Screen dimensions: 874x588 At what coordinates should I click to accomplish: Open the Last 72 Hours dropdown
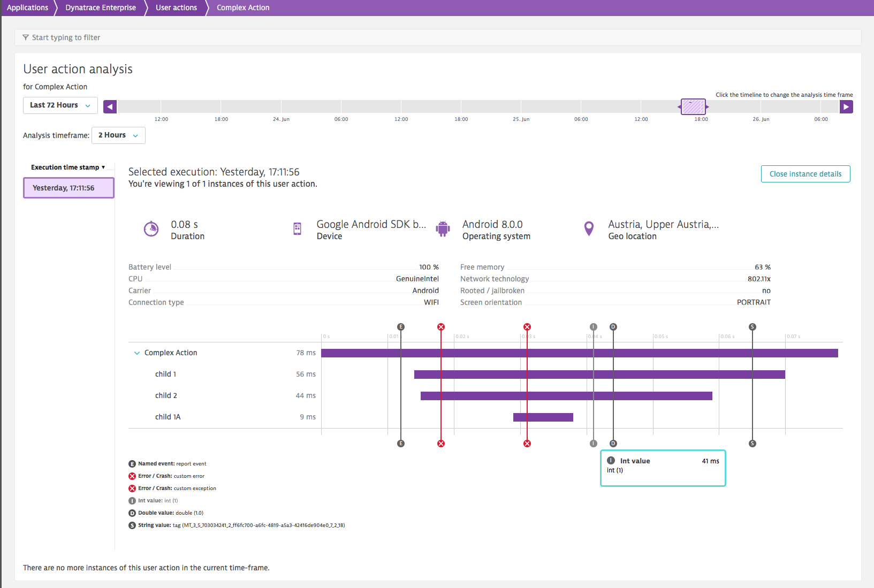(60, 105)
